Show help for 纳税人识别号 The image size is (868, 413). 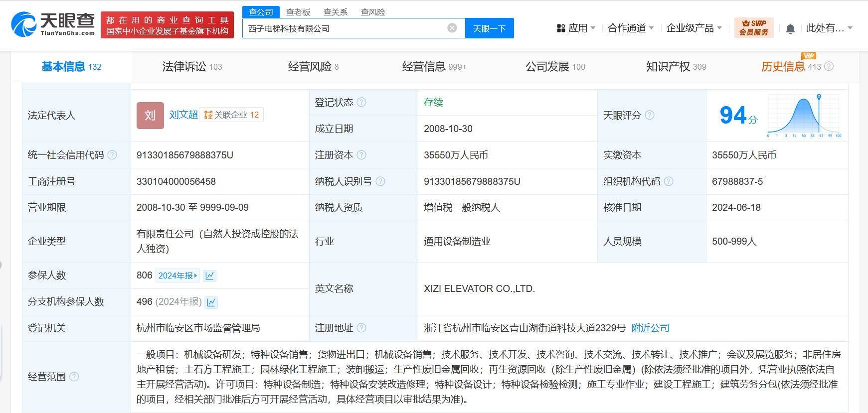tap(380, 181)
